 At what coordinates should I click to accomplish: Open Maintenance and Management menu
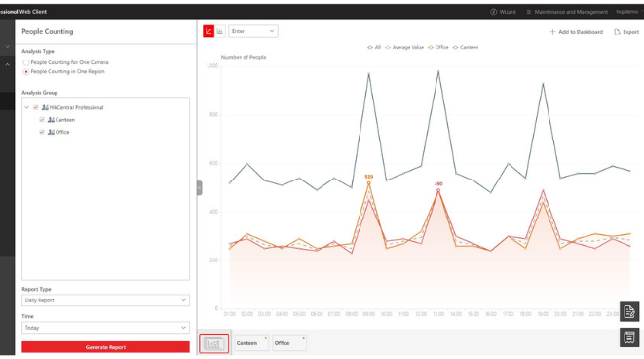point(567,12)
